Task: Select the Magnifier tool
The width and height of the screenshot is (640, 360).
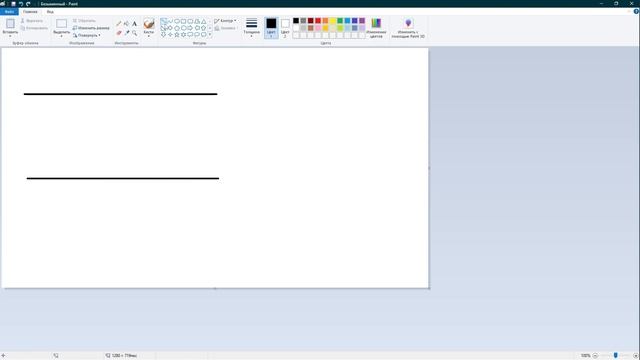Action: click(x=134, y=33)
